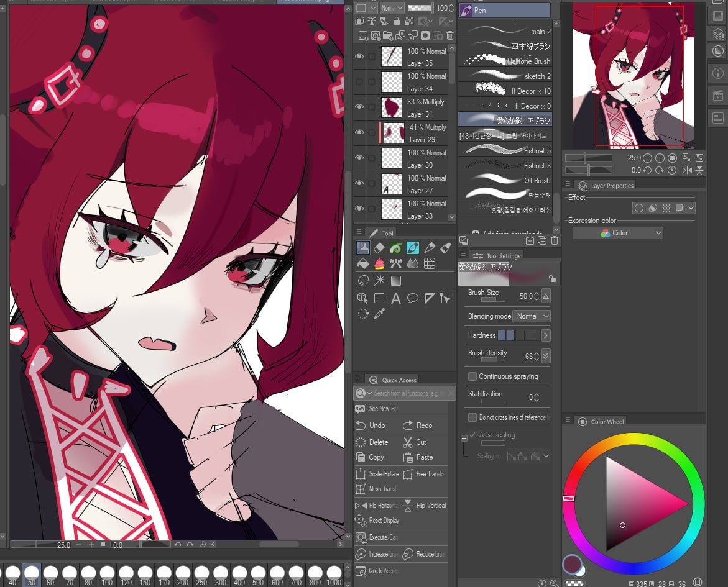Viewport: 728px width, 587px height.
Task: Click the Copy icon in Quick Access
Action: tap(361, 457)
